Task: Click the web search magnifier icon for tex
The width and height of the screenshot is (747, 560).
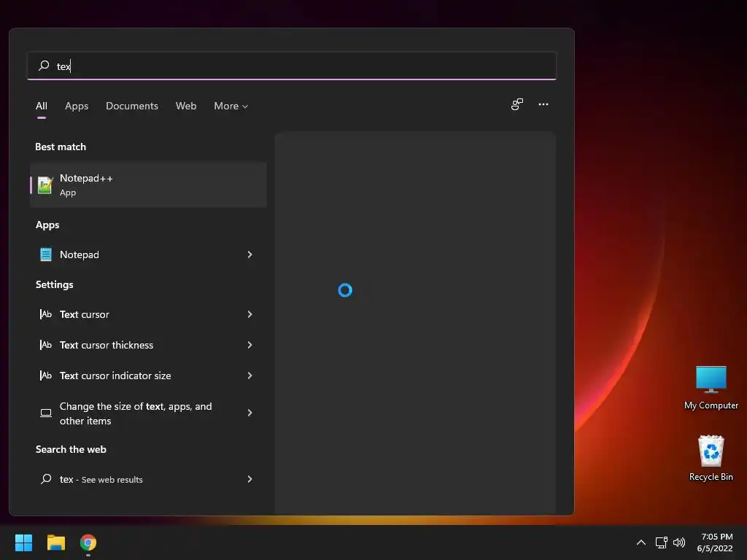Action: coord(46,479)
